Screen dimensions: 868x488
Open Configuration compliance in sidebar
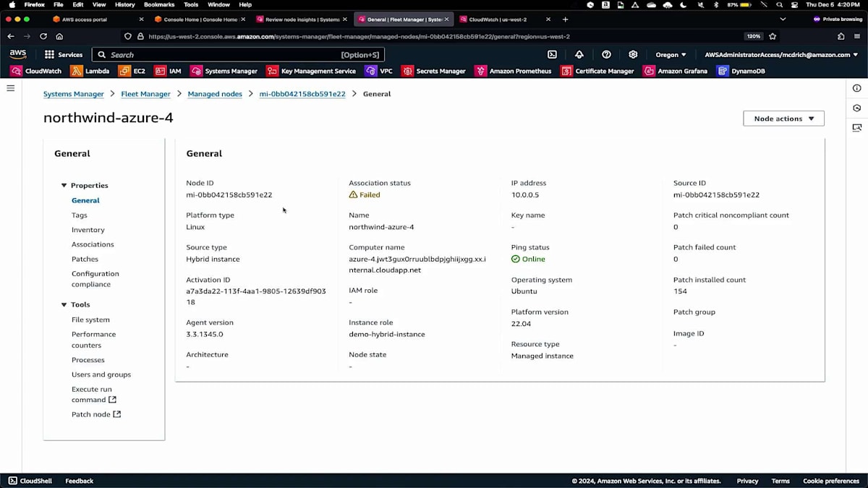pos(95,279)
